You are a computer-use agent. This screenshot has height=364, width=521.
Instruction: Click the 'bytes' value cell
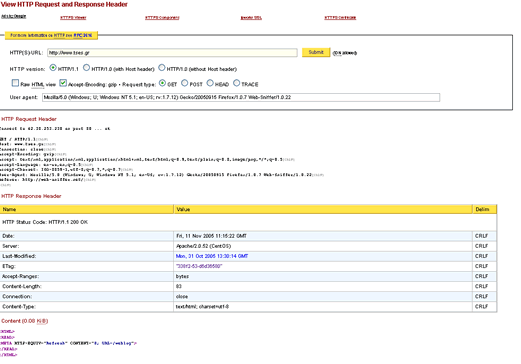pos(323,276)
